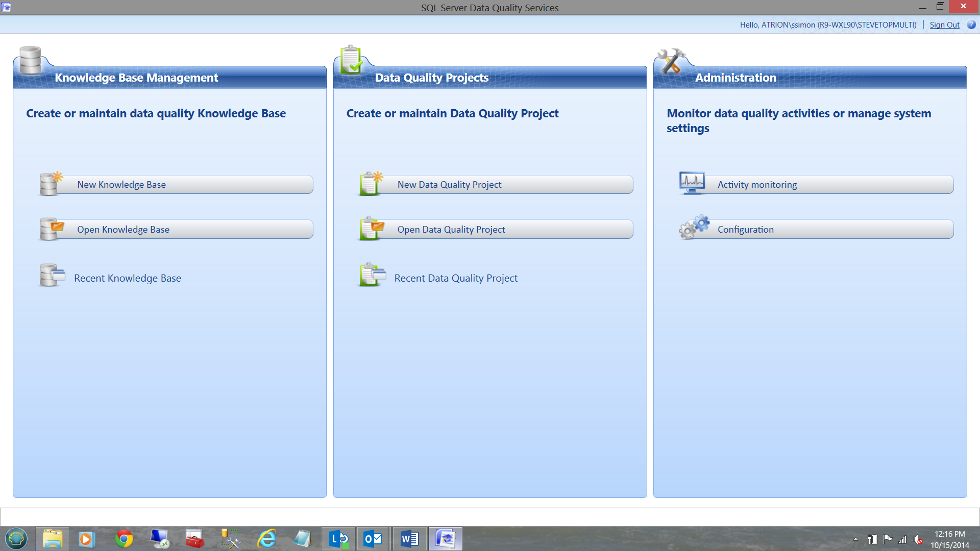Open the help question mark icon
Screen dimensions: 980x551
click(x=971, y=24)
